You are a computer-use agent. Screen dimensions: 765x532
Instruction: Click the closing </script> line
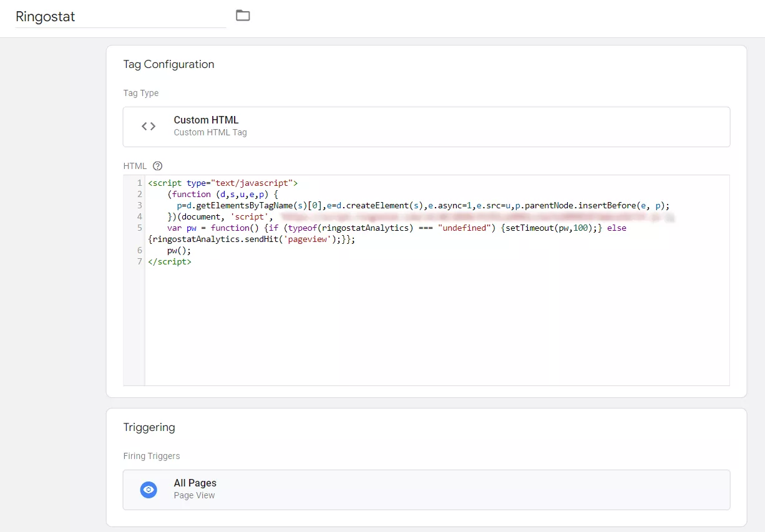(170, 262)
